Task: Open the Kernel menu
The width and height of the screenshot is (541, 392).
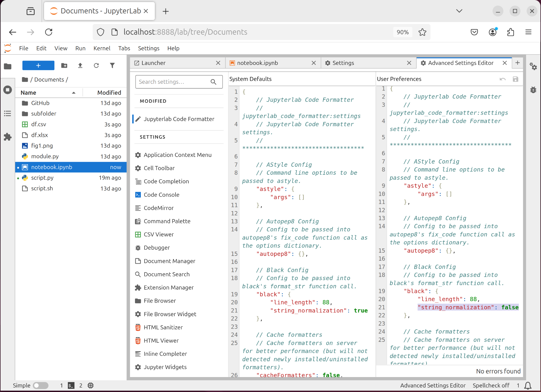Action: click(102, 48)
